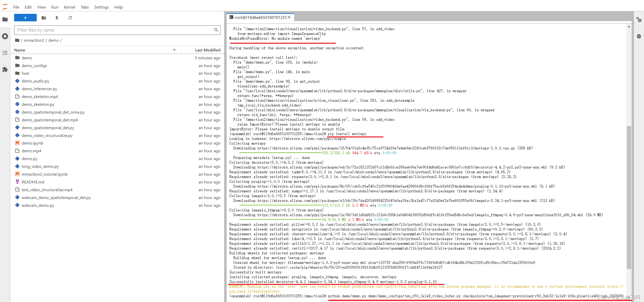644x302 pixels.
Task: Open the Kernel menu
Action: [69, 7]
